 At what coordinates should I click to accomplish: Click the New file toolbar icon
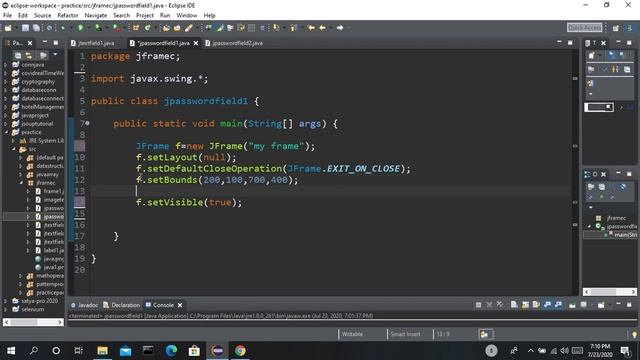coord(8,28)
